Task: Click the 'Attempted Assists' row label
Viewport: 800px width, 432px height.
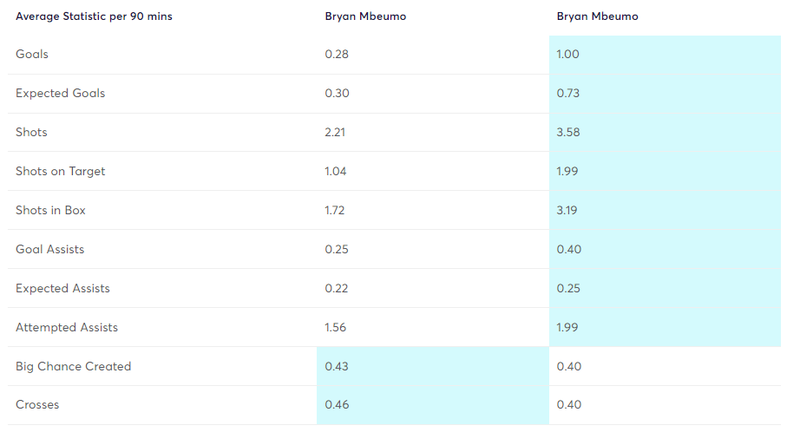Action: point(66,327)
